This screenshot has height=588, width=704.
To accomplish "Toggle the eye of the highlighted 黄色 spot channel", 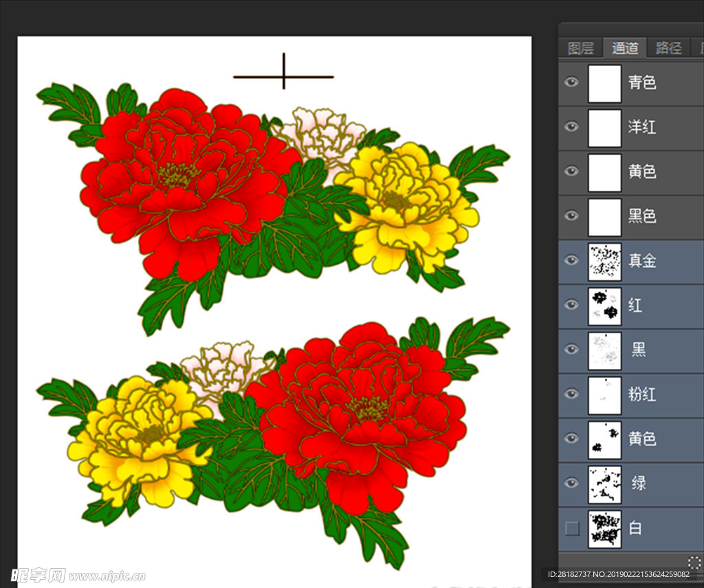I will [571, 438].
